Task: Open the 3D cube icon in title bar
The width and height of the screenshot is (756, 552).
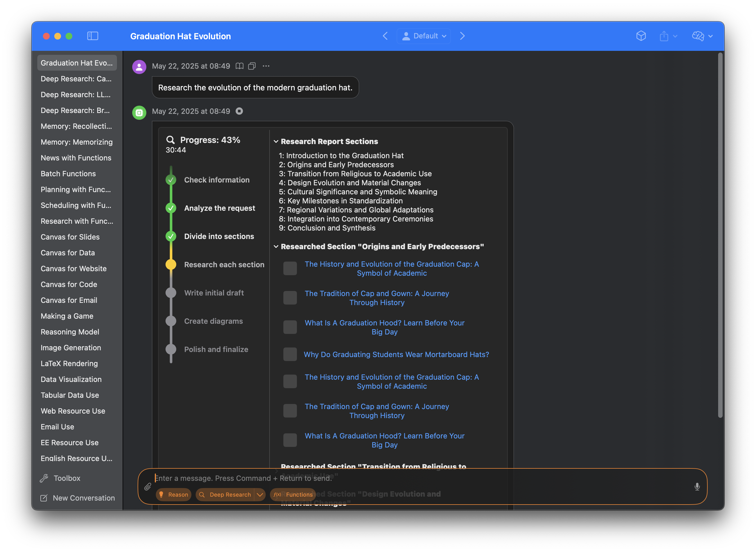Action: (641, 36)
